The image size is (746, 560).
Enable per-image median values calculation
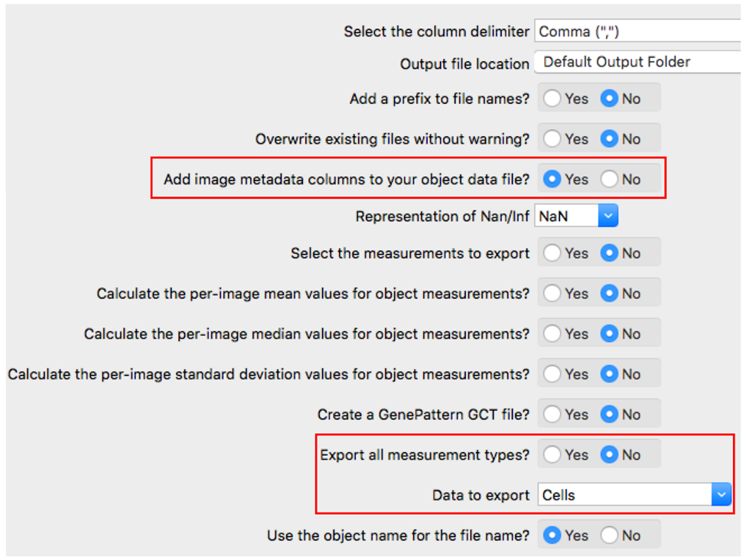point(552,334)
